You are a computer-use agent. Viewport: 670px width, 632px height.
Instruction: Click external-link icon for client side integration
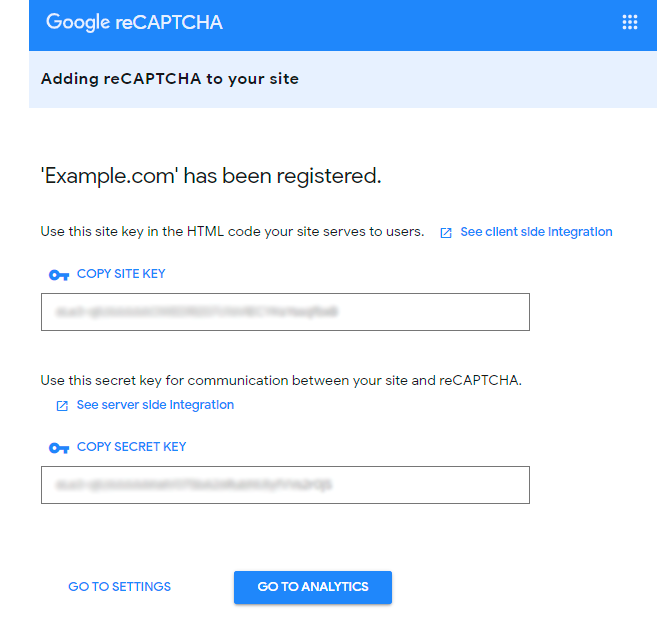click(x=446, y=232)
